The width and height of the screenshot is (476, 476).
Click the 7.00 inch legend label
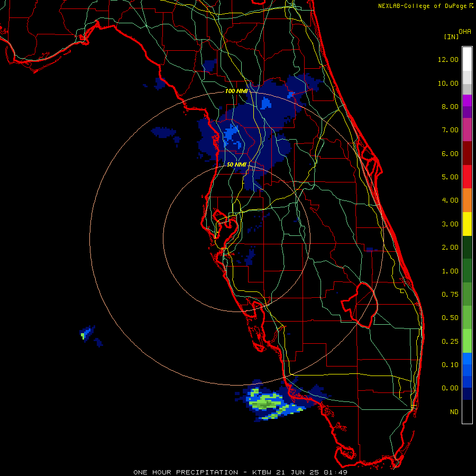click(450, 130)
